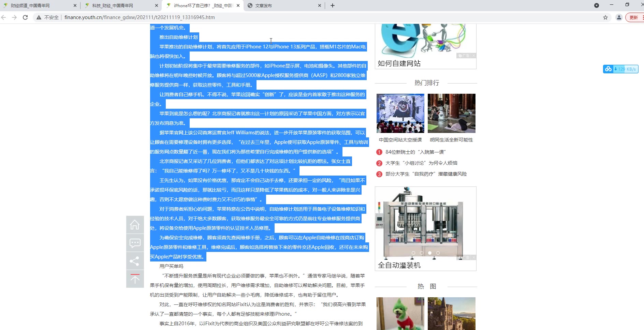This screenshot has height=330, width=644.
Task: Reload the current page
Action: pyautogui.click(x=25, y=17)
